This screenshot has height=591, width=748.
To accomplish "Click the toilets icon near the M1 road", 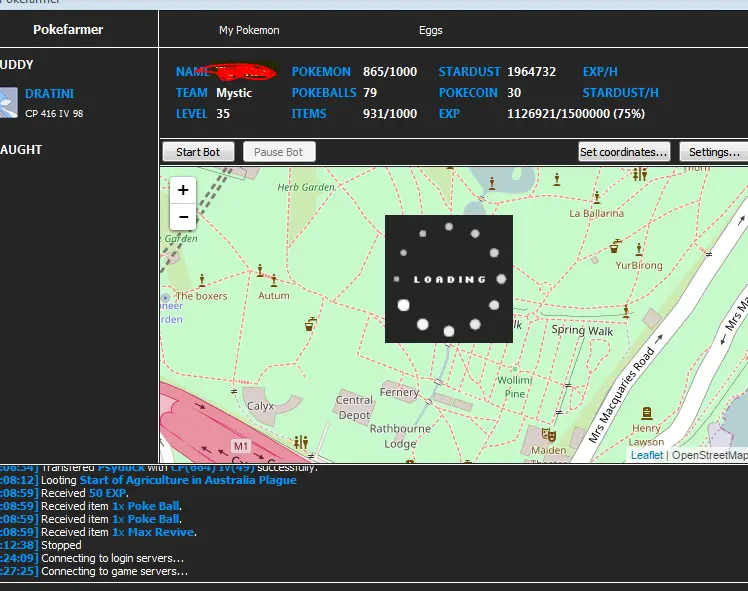I will 301,443.
